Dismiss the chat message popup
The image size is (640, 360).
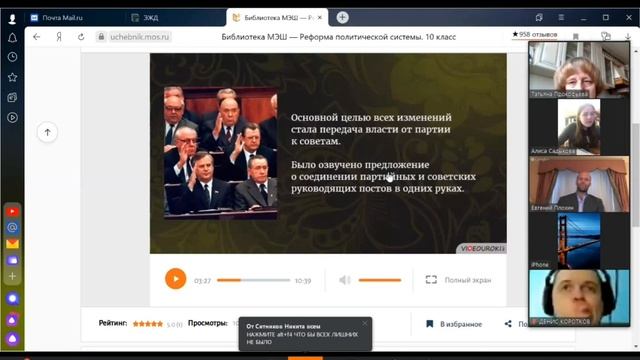pyautogui.click(x=364, y=323)
